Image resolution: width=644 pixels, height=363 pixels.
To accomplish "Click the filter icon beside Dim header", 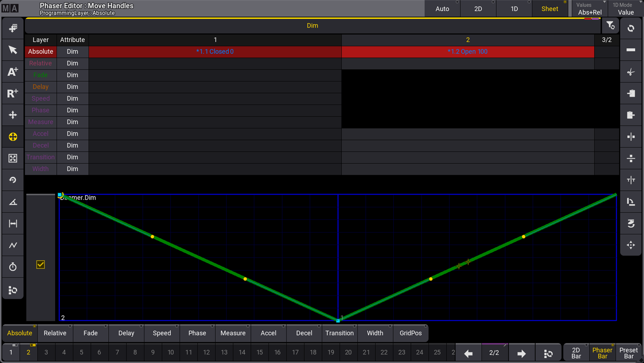I will tap(610, 26).
